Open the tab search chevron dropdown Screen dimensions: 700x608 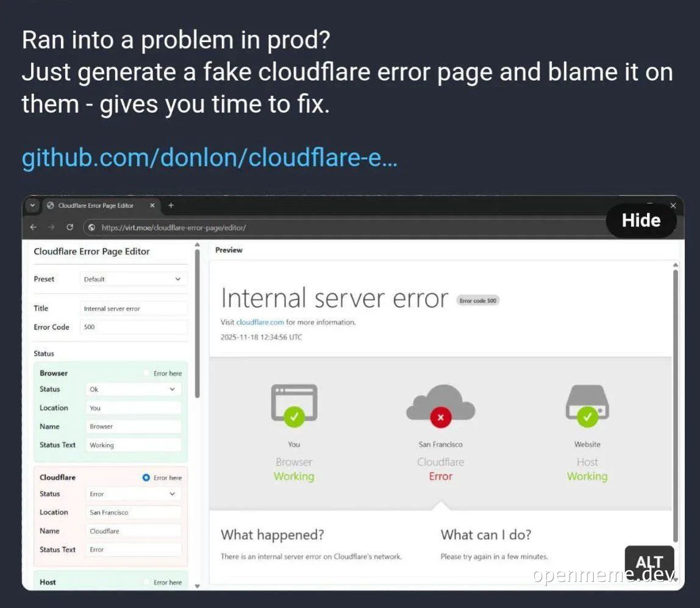(x=32, y=206)
